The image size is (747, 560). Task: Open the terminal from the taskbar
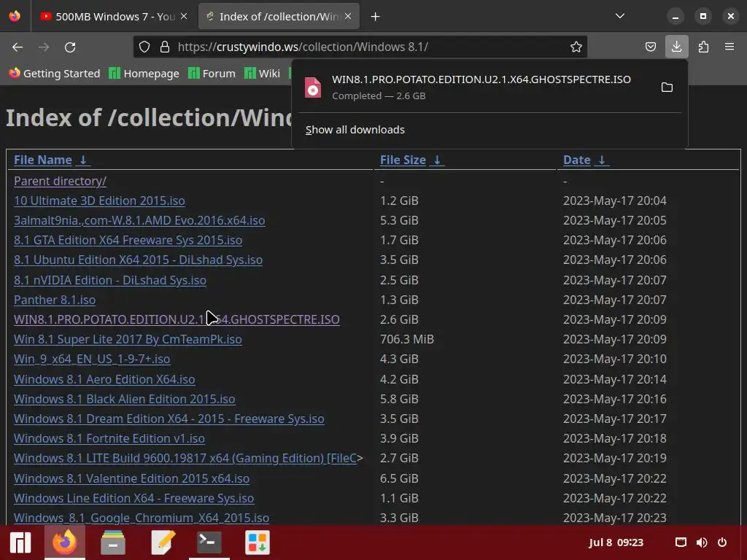(x=209, y=542)
